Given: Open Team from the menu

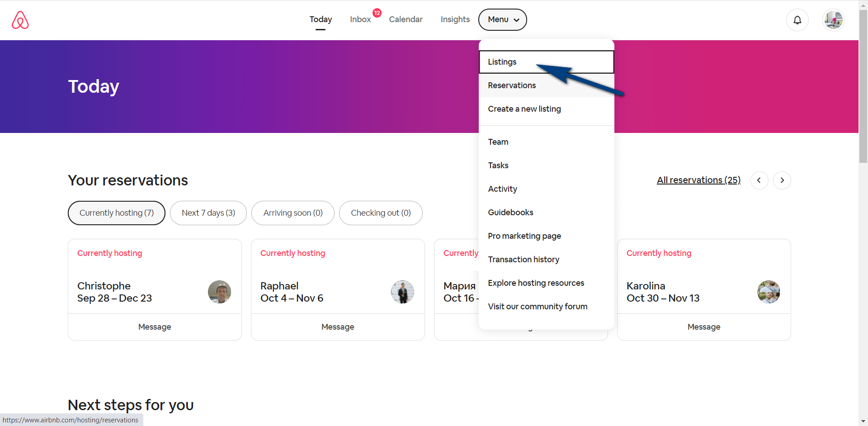Looking at the screenshot, I should coord(547,142).
